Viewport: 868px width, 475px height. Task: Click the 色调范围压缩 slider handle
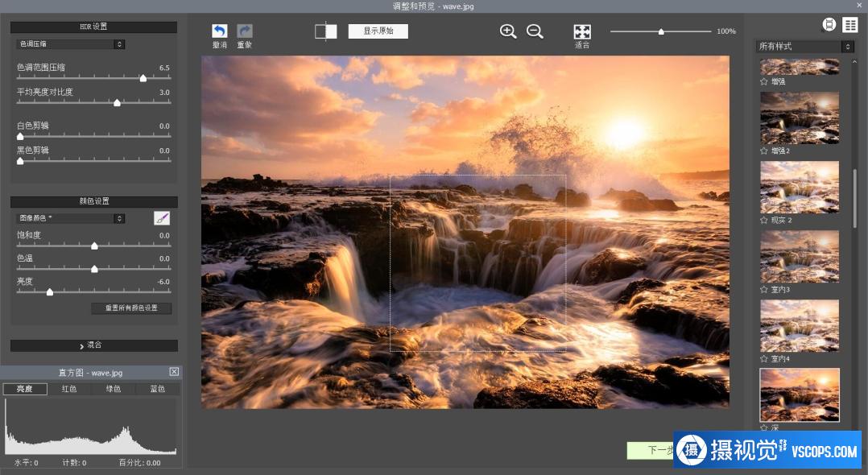pos(143,78)
